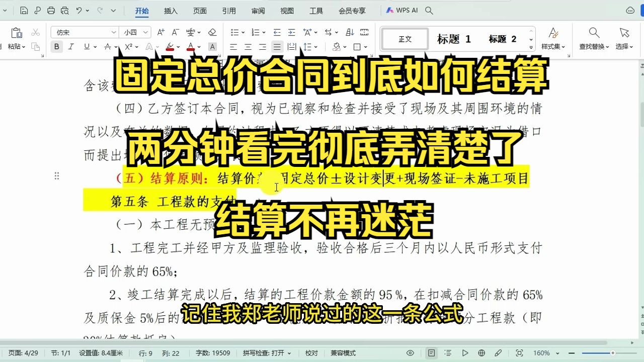
Task: Expand the font color dropdown arrow
Action: [x=199, y=47]
